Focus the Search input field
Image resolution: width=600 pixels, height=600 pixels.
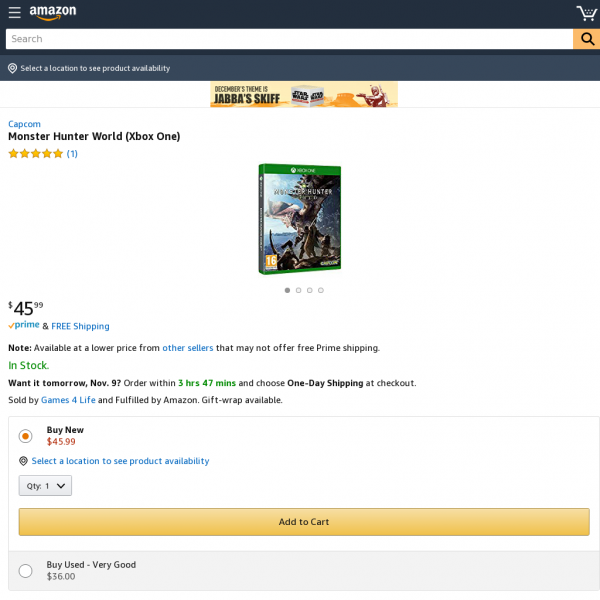coord(289,39)
